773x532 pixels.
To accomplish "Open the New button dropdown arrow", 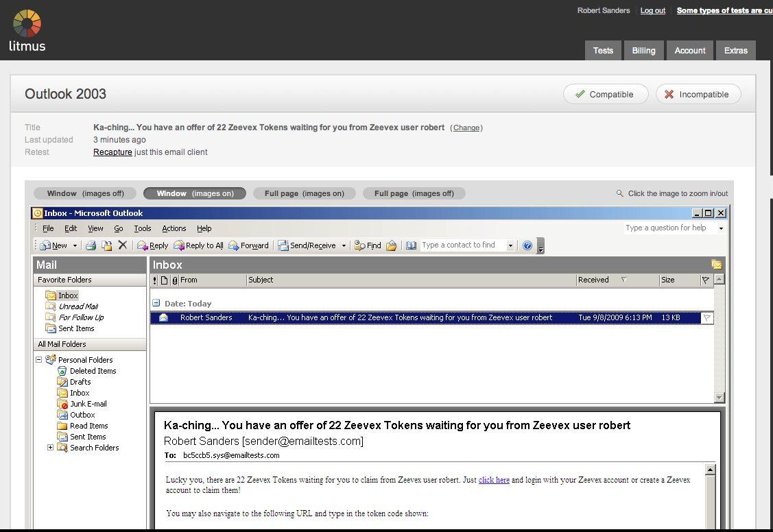I will click(x=75, y=245).
